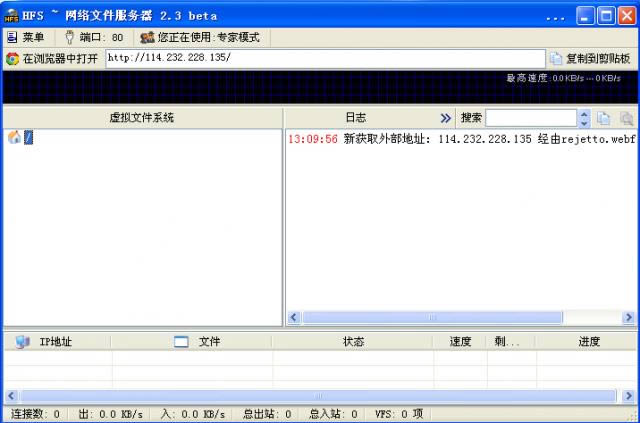Viewport: 640px width, 423px height.
Task: Toggle the 专家模式 mode button
Action: pos(201,38)
